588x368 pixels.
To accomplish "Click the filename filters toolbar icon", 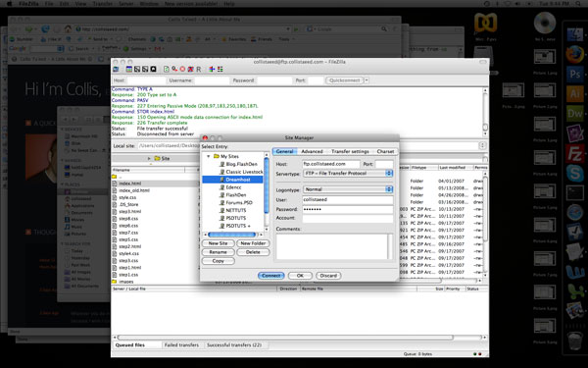I will coord(212,69).
